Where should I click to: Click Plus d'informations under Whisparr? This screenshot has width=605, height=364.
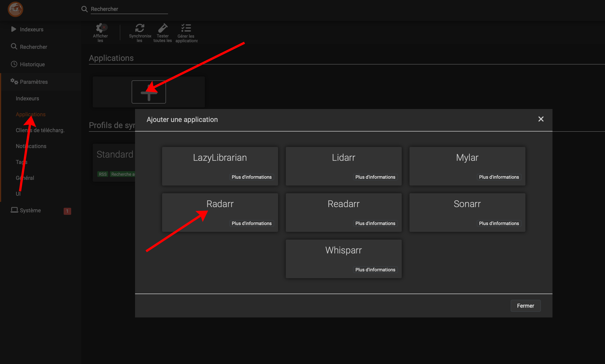[375, 270]
